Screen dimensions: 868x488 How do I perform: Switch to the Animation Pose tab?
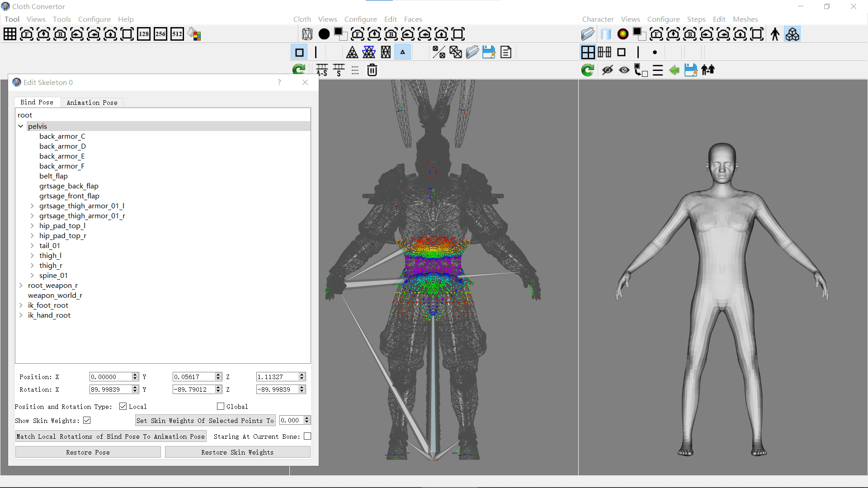92,103
